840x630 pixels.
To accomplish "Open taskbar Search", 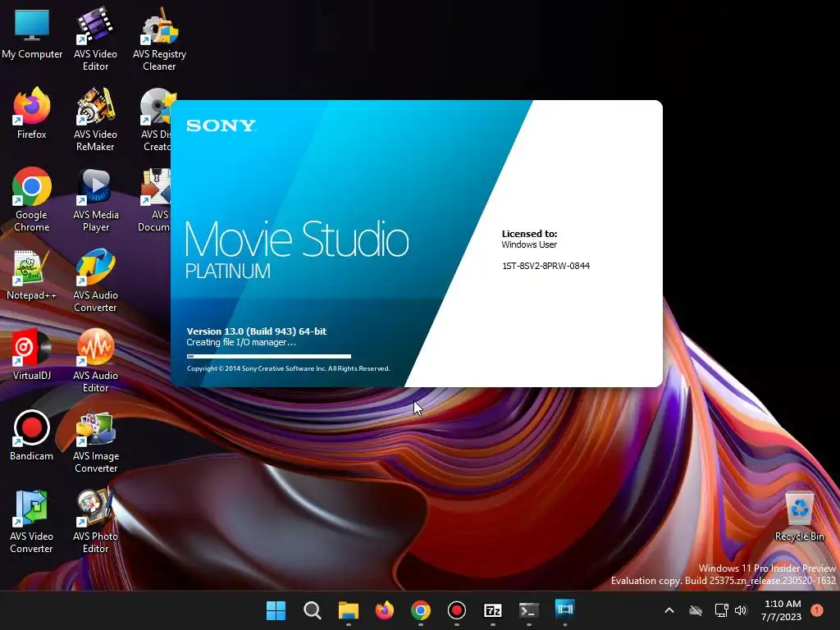I will [312, 610].
